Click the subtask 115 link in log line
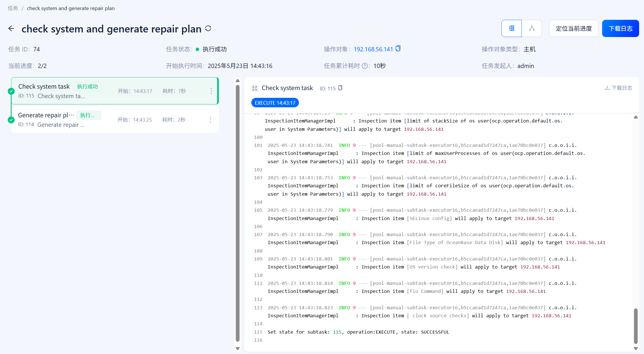Screen dimensions: 644x354 click(337, 332)
